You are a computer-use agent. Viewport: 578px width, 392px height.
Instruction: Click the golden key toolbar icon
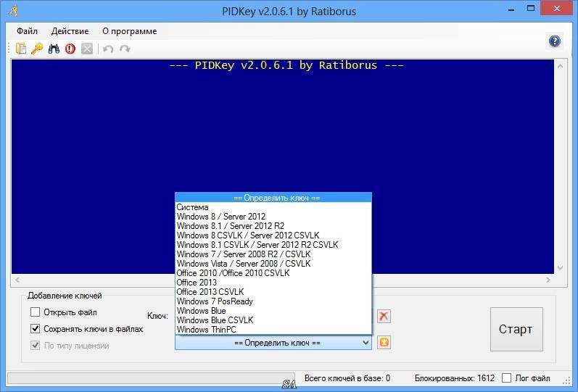coord(37,49)
